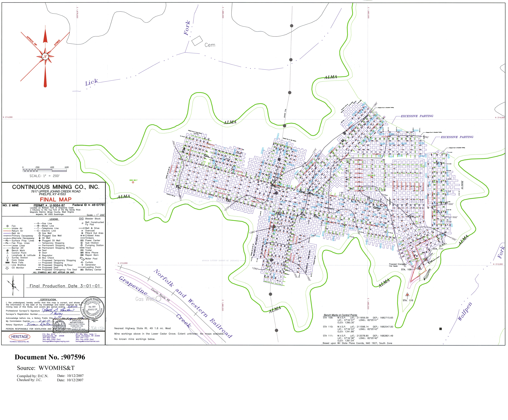The width and height of the screenshot is (508, 420).
Task: Select the Bench Mark legend symbol
Action: click(8, 250)
